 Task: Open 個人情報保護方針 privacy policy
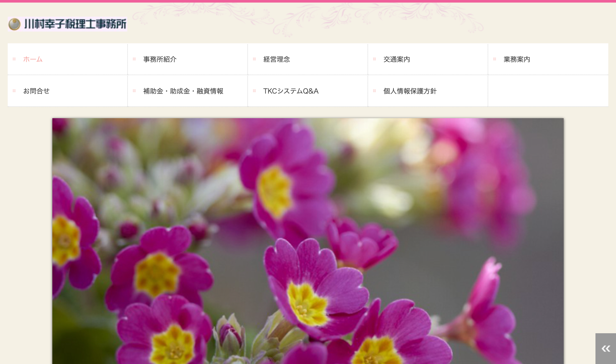click(410, 91)
